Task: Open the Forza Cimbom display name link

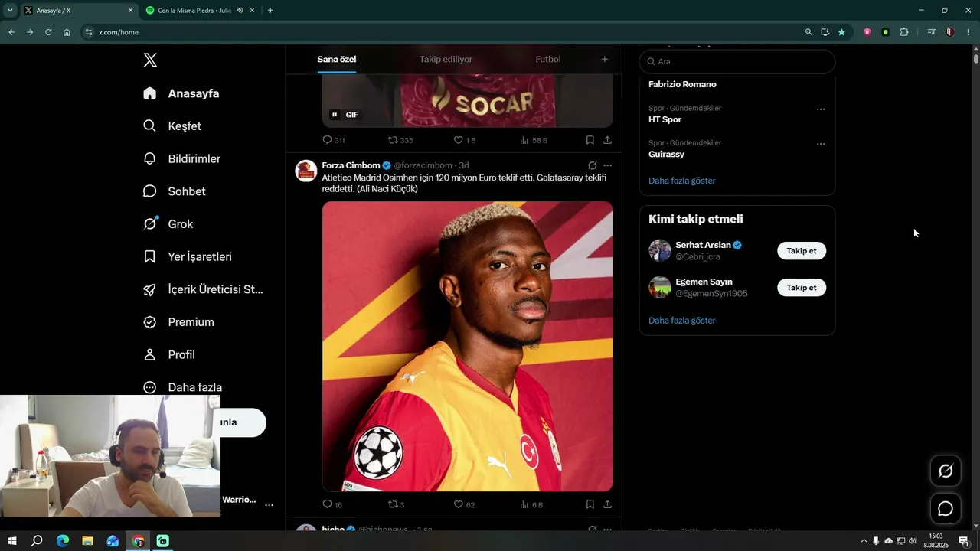Action: pos(351,165)
